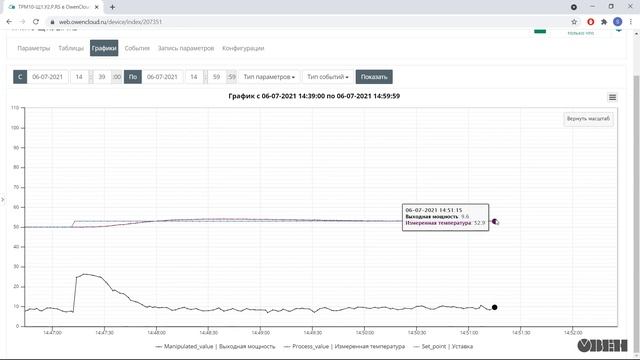Image resolution: width=640 pixels, height=360 pixels.
Task: Bookmark this page with the star icon
Action: point(574,22)
